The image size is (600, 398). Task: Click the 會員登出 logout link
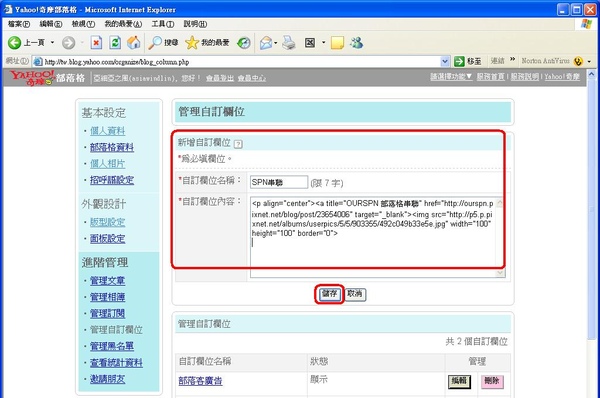[220, 78]
